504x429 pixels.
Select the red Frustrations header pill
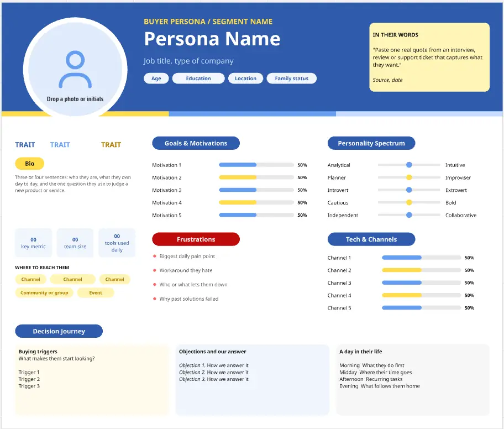point(196,239)
